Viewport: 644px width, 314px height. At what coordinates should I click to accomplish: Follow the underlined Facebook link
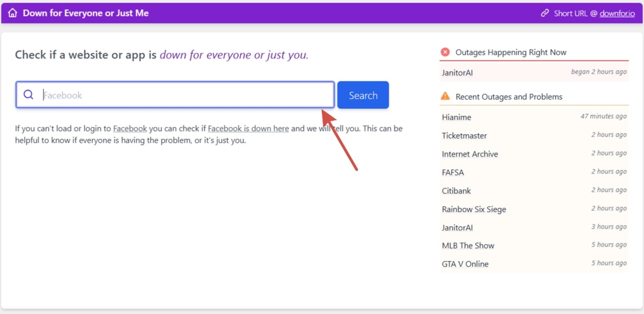click(130, 129)
